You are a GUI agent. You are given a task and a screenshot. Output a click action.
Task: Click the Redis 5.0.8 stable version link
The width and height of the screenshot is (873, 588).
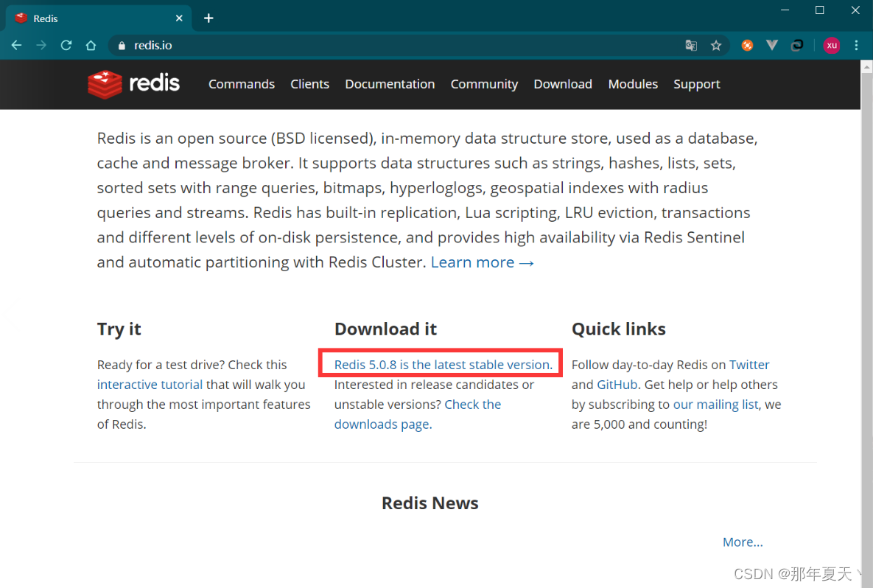443,364
